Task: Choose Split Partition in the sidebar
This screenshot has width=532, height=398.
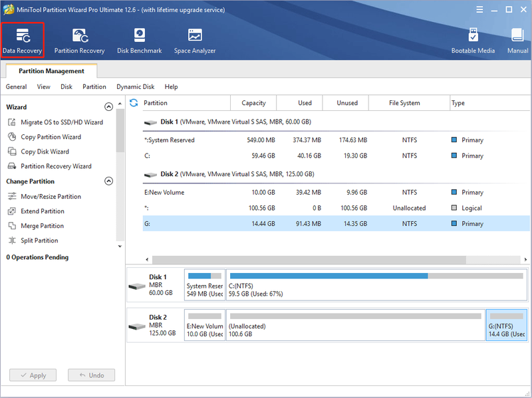Action: tap(33, 241)
